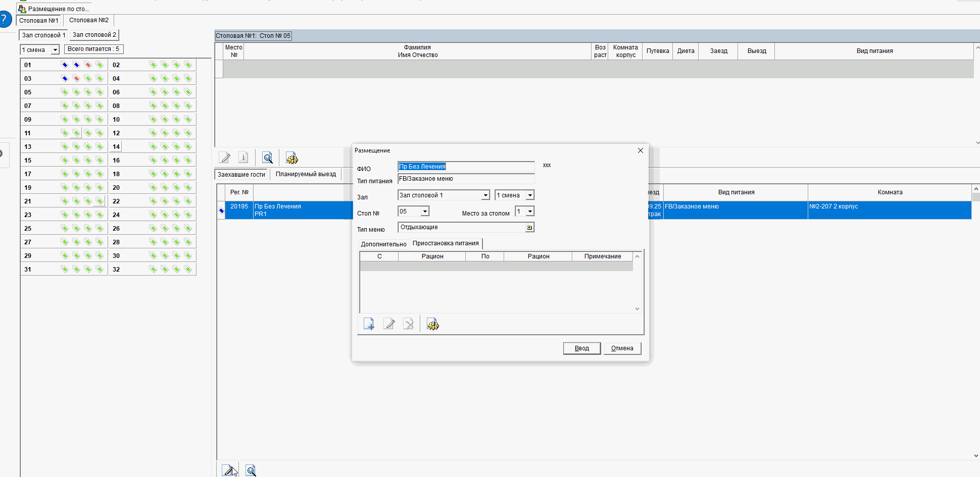Click delete record icon in Размещение dialog
Image resolution: width=980 pixels, height=477 pixels.
409,324
